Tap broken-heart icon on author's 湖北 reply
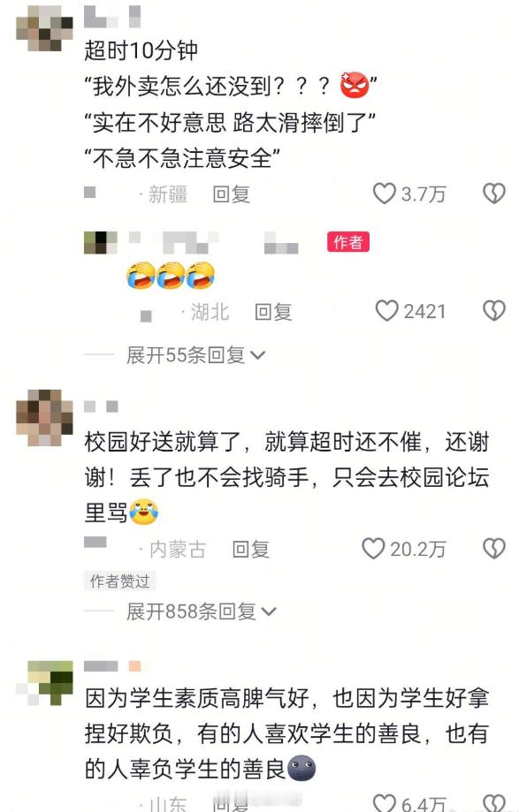The width and height of the screenshot is (519, 812). pyautogui.click(x=493, y=311)
